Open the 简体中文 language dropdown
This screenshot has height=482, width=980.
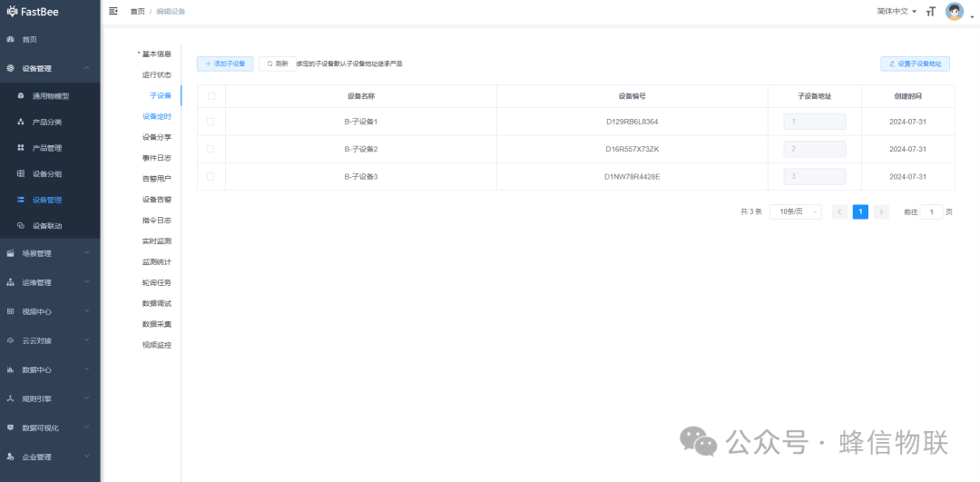897,11
